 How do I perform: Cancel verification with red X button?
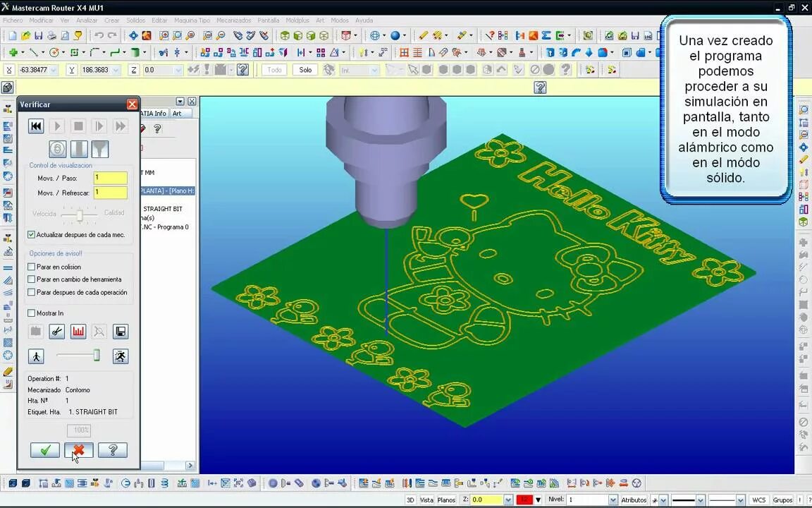[x=79, y=450]
